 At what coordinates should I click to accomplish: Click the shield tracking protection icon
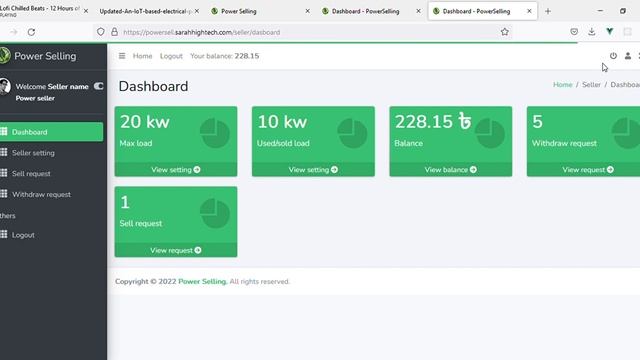point(100,32)
